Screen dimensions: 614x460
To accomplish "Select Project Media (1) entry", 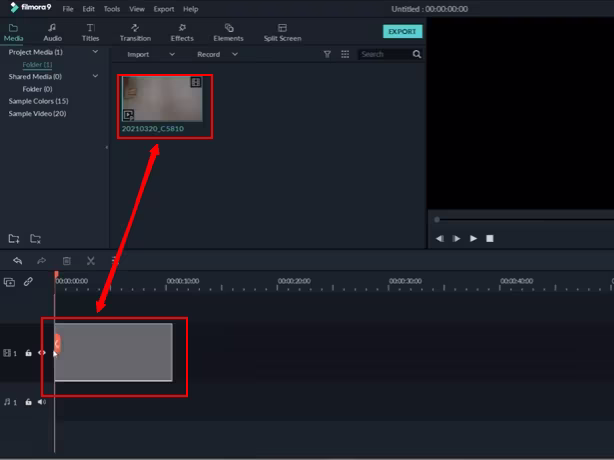I will (35, 52).
